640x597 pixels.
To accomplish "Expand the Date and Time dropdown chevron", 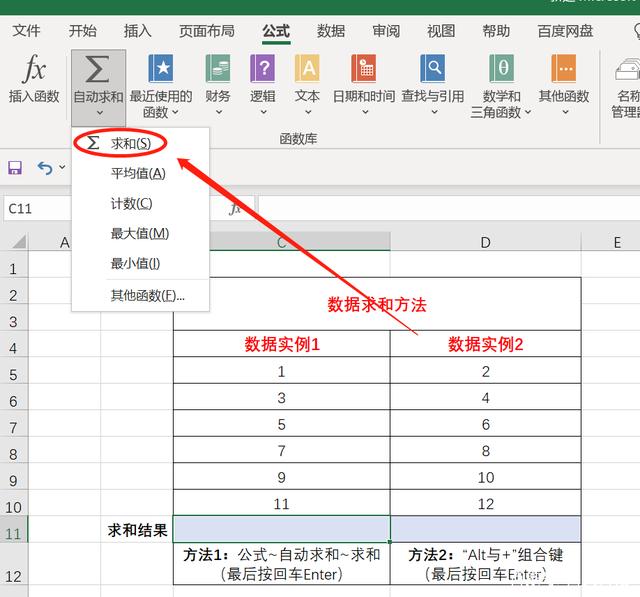I will 365,112.
